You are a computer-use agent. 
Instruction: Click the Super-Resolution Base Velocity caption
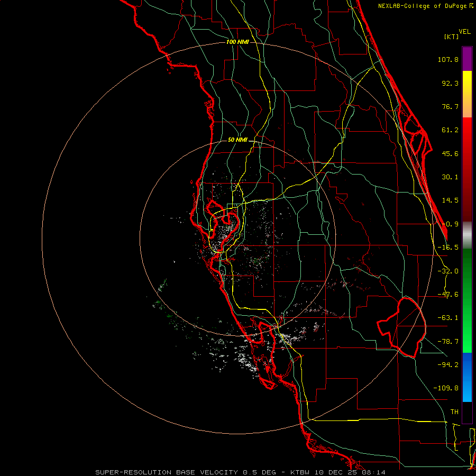pyautogui.click(x=241, y=472)
